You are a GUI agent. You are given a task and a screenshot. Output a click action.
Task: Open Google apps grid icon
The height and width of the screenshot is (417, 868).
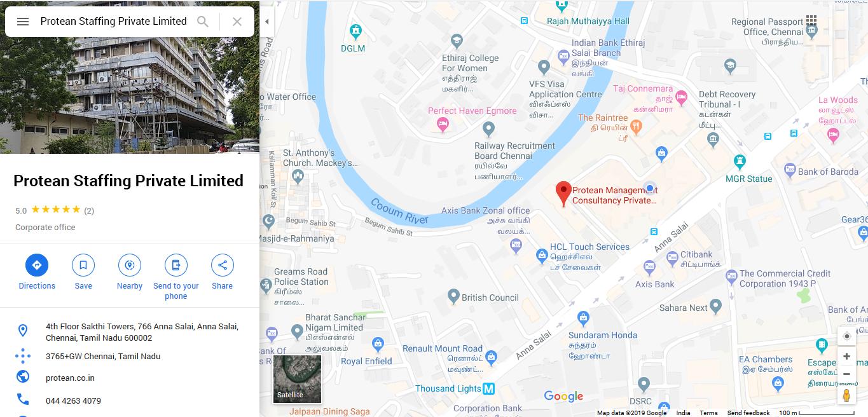coord(811,22)
